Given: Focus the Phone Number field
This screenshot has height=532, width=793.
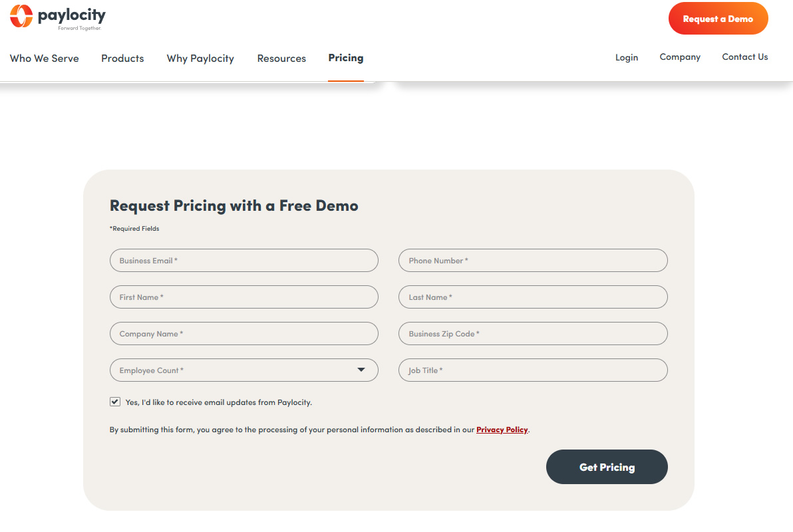Looking at the screenshot, I should point(532,260).
